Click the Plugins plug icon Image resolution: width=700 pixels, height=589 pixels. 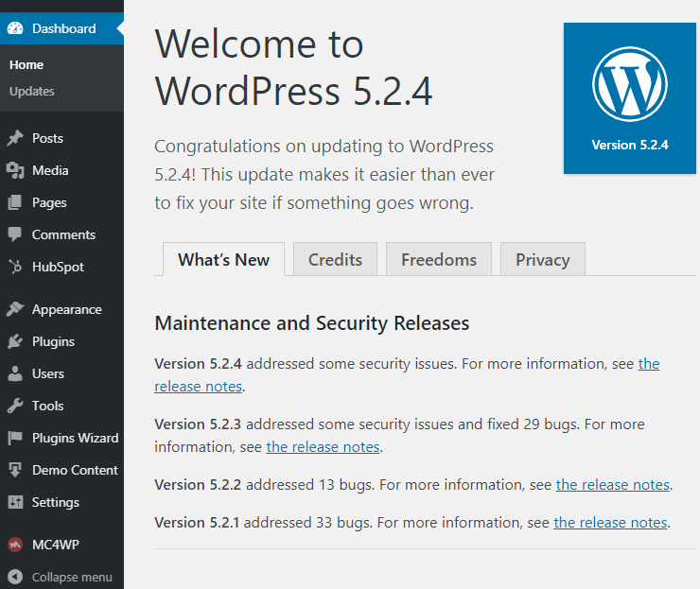point(15,341)
